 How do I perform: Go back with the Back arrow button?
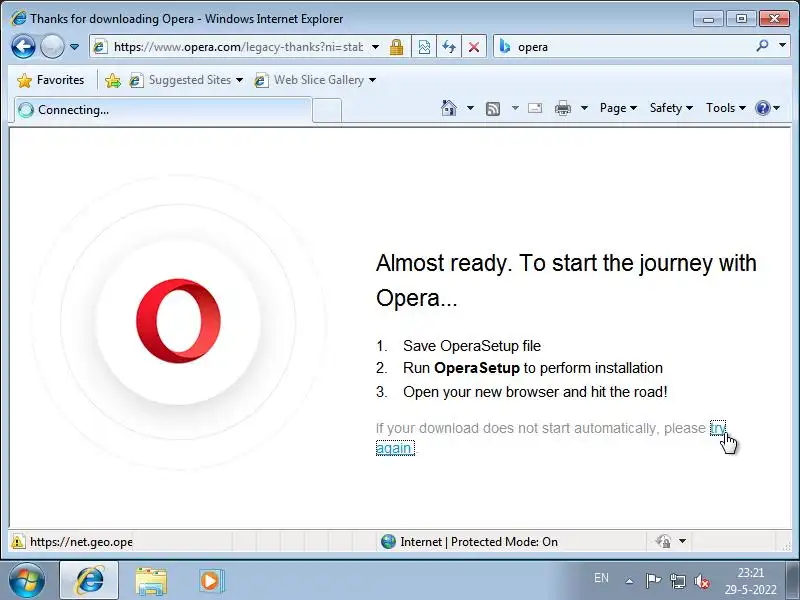click(23, 47)
